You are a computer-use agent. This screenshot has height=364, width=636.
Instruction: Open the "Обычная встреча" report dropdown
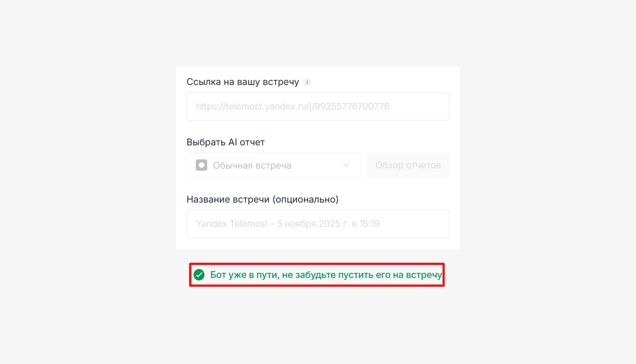(x=274, y=165)
